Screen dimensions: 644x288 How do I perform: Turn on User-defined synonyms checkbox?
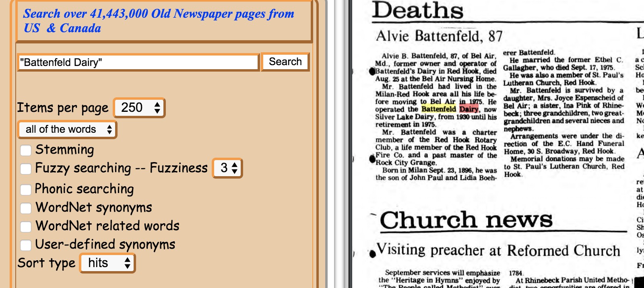tap(26, 245)
